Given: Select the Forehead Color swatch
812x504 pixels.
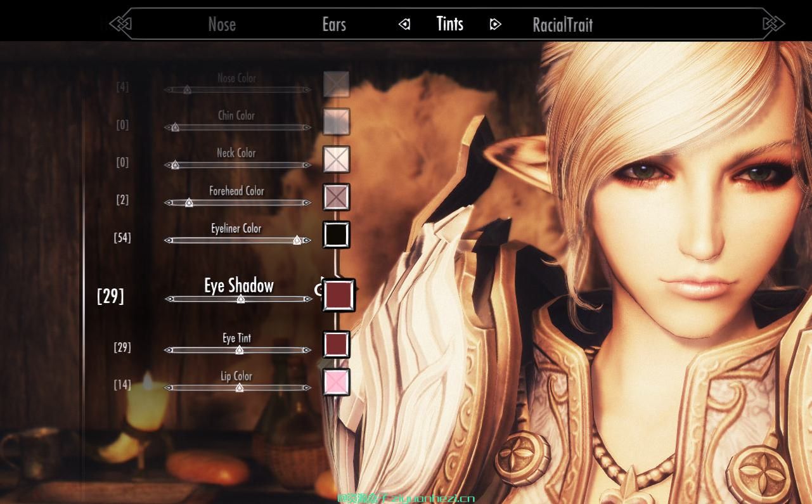Looking at the screenshot, I should click(x=336, y=197).
